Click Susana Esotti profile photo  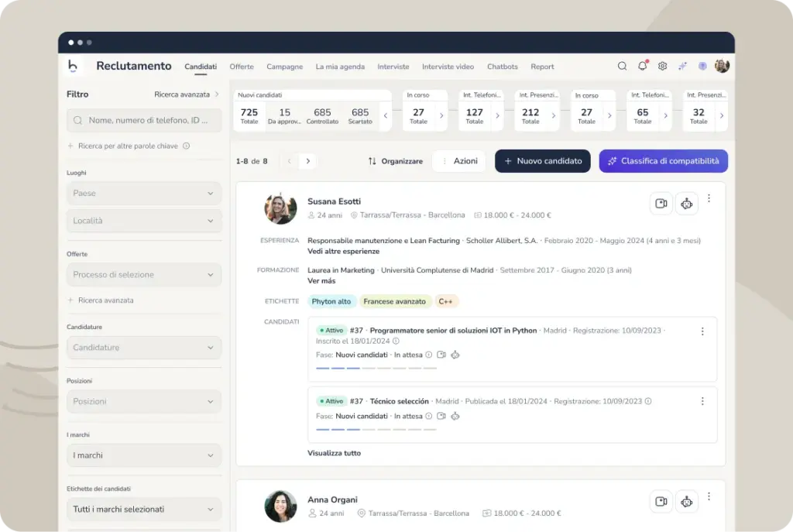pos(280,208)
